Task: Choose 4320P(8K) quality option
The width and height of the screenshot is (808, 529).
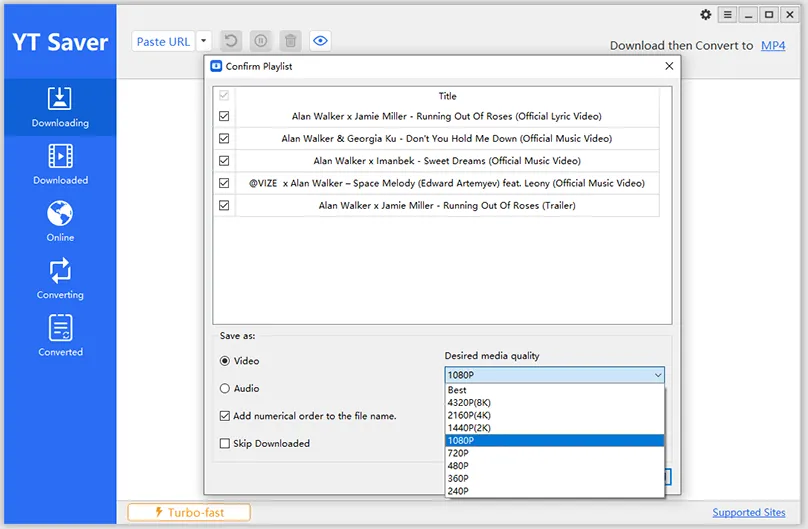Action: click(x=554, y=403)
